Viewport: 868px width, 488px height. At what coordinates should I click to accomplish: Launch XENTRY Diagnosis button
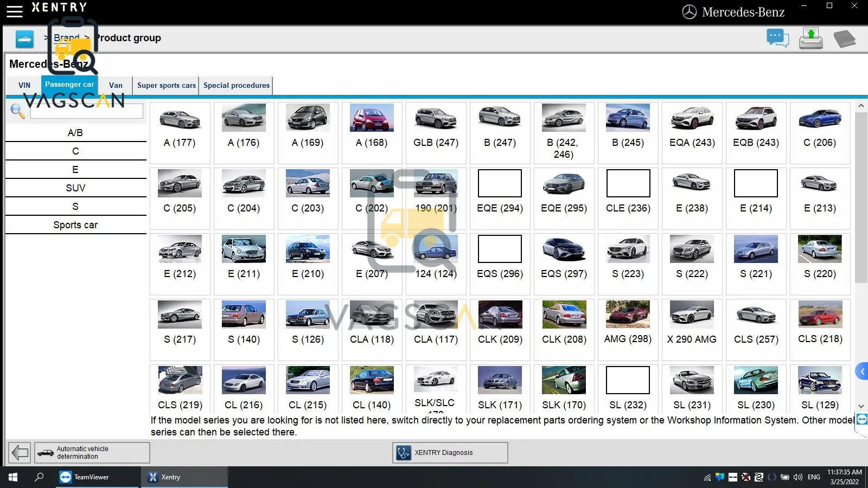[450, 453]
